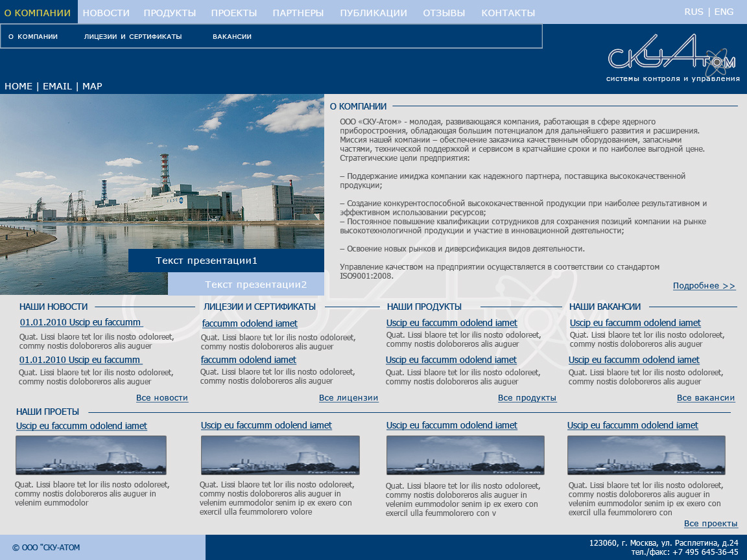Image resolution: width=747 pixels, height=560 pixels.
Task: Click the Все проекты link
Action: point(711,523)
